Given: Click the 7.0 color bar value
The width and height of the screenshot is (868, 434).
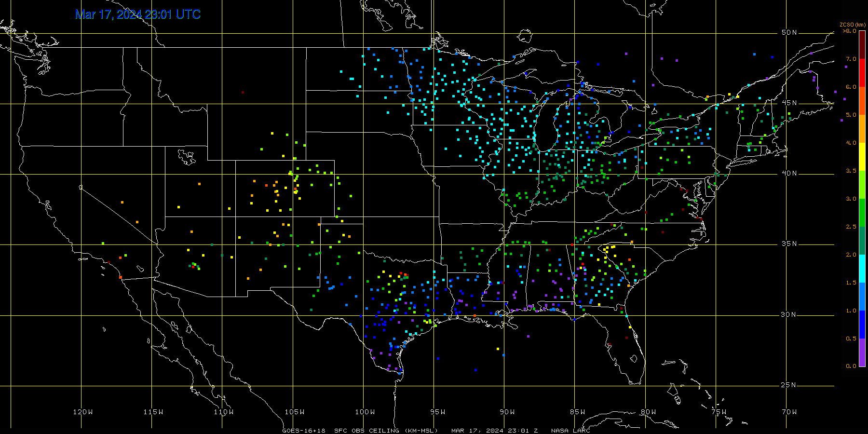Looking at the screenshot, I should [851, 59].
